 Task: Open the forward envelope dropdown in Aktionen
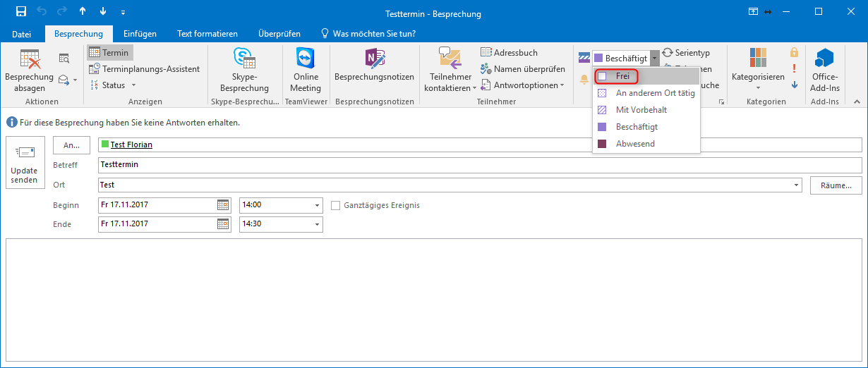[x=68, y=80]
